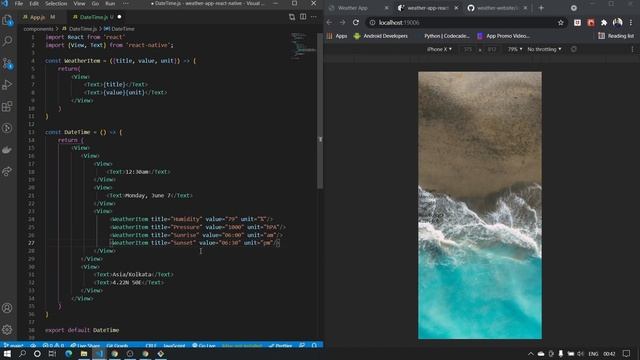Switch to the GitHub weather-website tab
The image size is (640, 360).
[x=497, y=8]
